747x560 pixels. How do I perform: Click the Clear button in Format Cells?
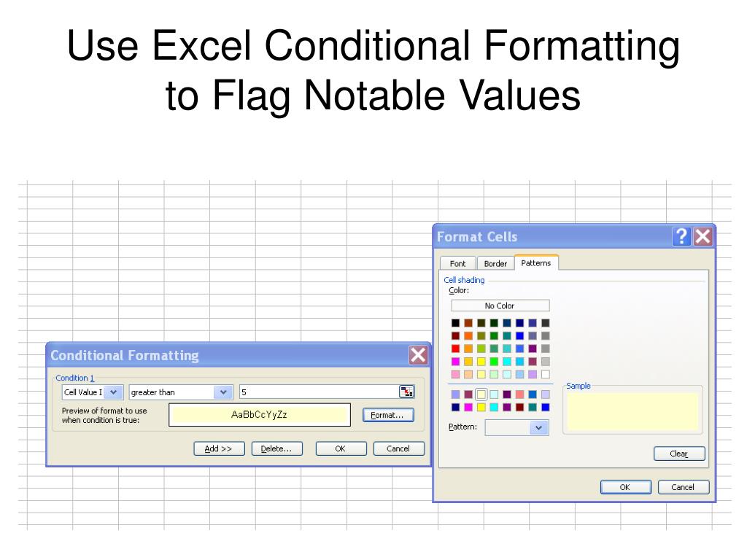tap(679, 454)
